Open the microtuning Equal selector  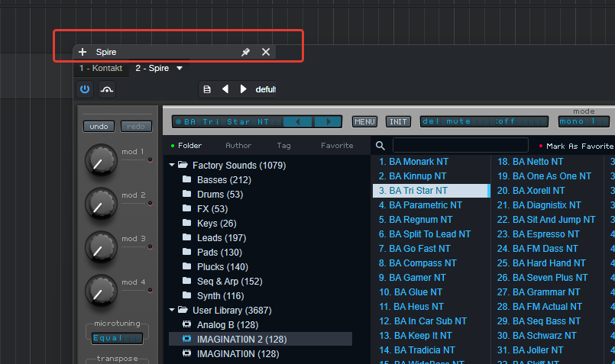[117, 338]
